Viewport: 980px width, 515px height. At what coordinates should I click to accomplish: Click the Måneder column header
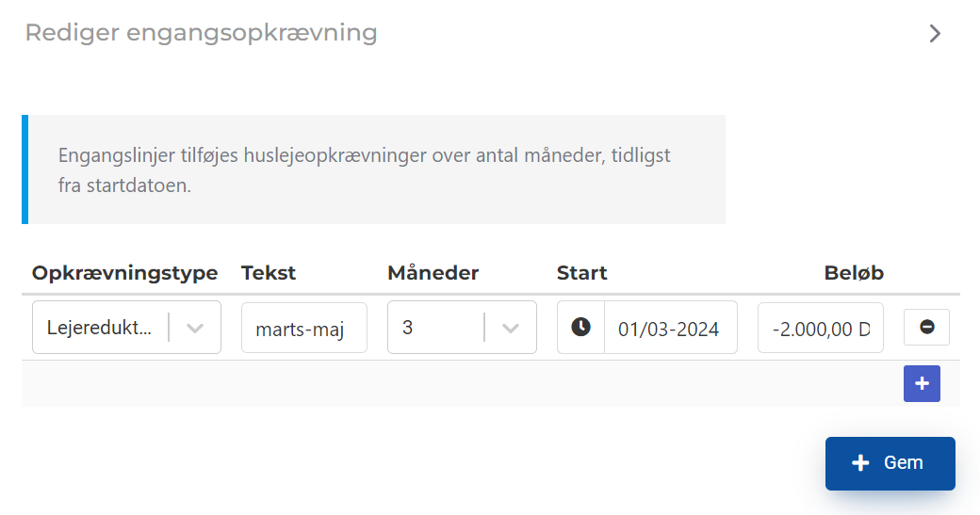[433, 273]
